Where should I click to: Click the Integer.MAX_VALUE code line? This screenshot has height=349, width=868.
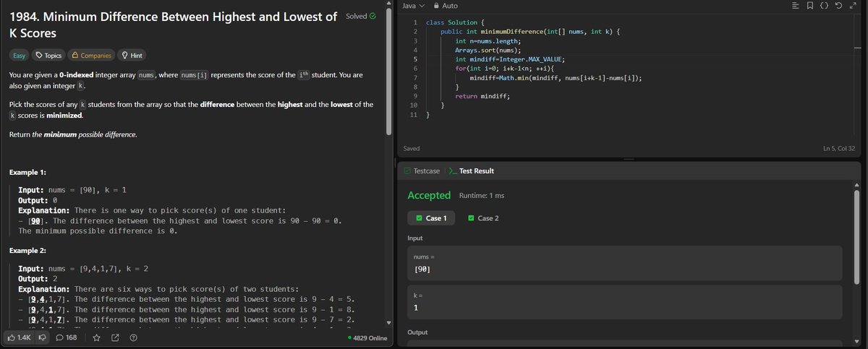(509, 59)
